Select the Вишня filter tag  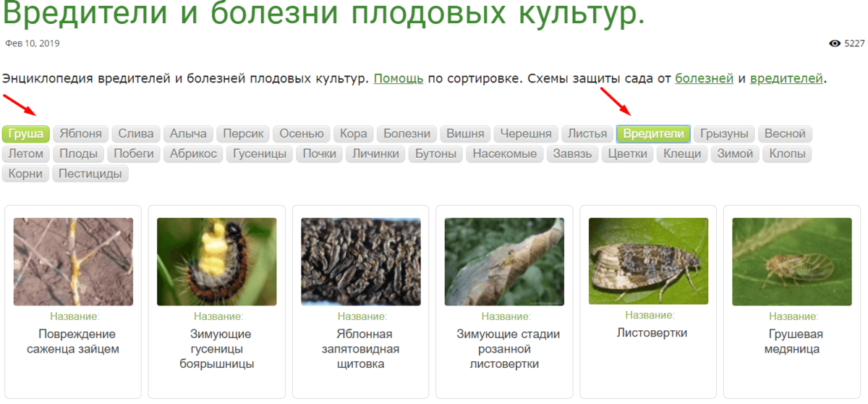pos(465,134)
